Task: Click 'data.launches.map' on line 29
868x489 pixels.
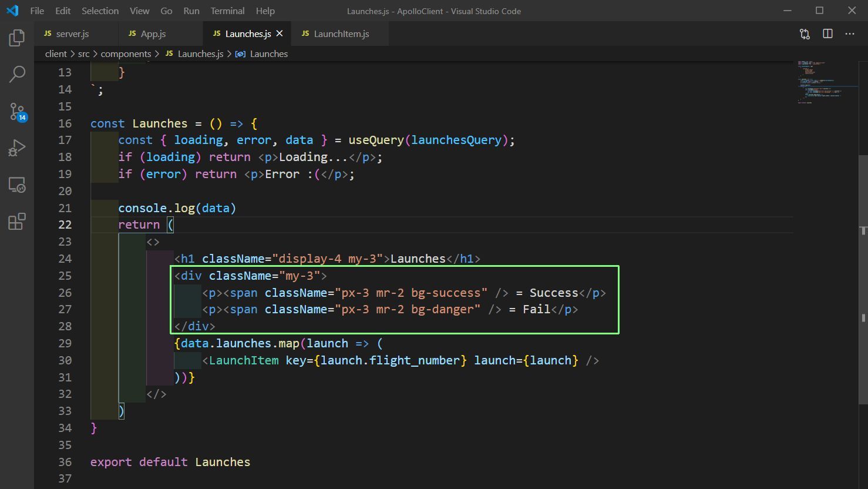Action: pyautogui.click(x=240, y=343)
